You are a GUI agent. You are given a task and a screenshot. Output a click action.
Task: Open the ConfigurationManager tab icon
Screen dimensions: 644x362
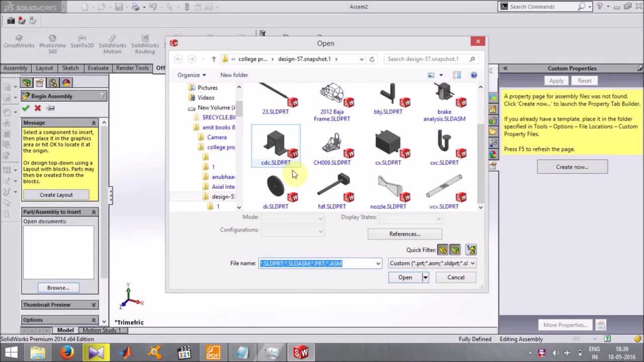(53, 82)
